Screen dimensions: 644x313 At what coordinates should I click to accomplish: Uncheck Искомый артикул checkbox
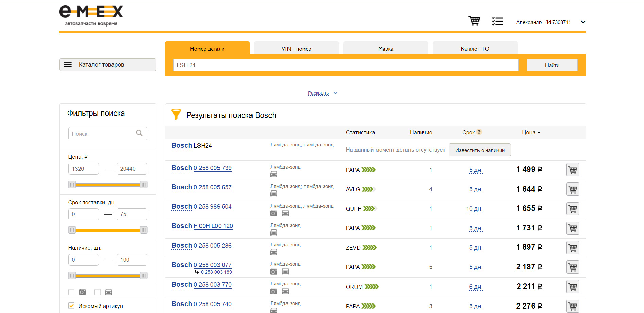click(x=71, y=306)
